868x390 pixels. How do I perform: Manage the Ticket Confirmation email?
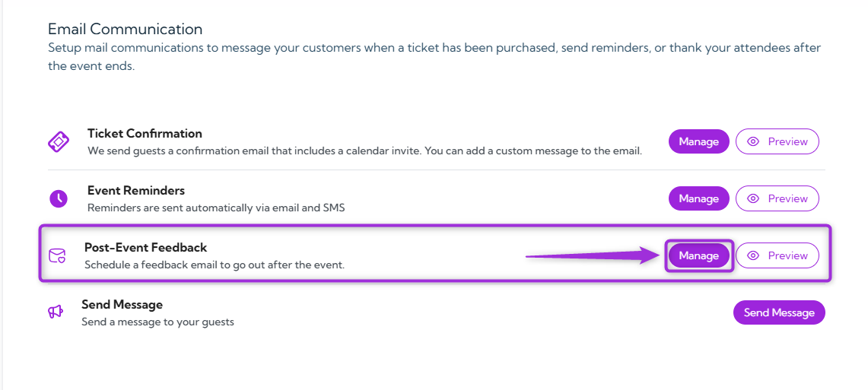(x=698, y=141)
